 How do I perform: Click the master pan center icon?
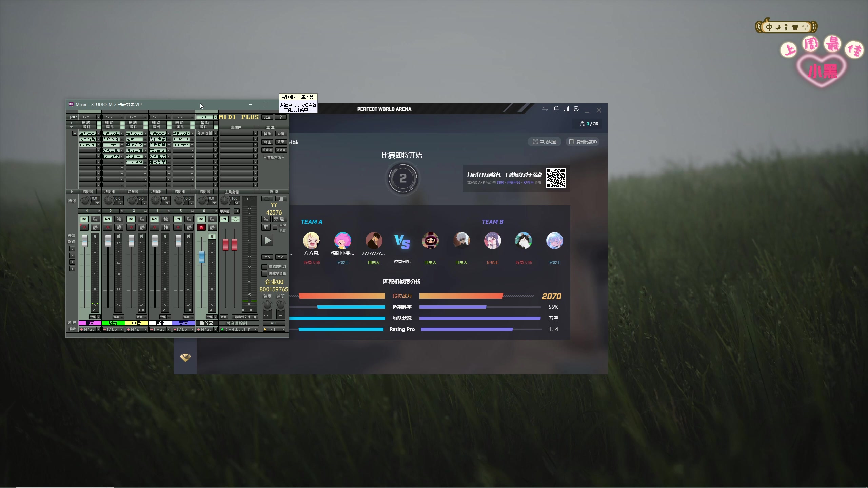[x=235, y=219]
